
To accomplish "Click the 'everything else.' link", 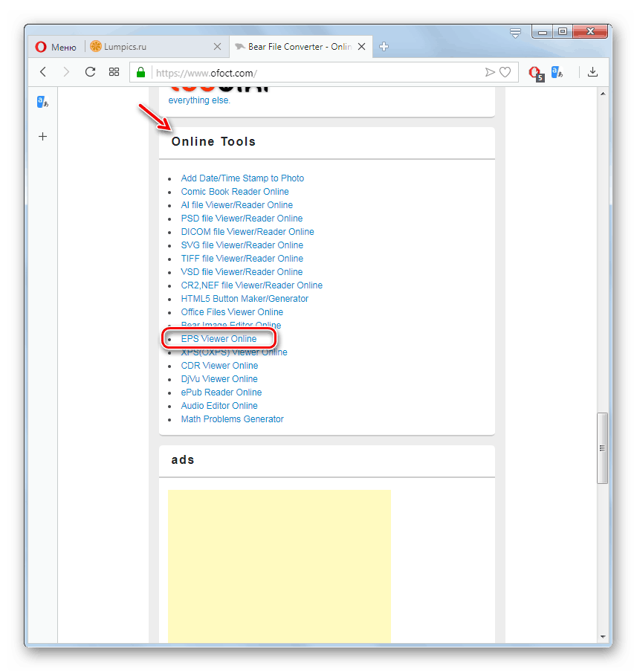I will pyautogui.click(x=199, y=100).
